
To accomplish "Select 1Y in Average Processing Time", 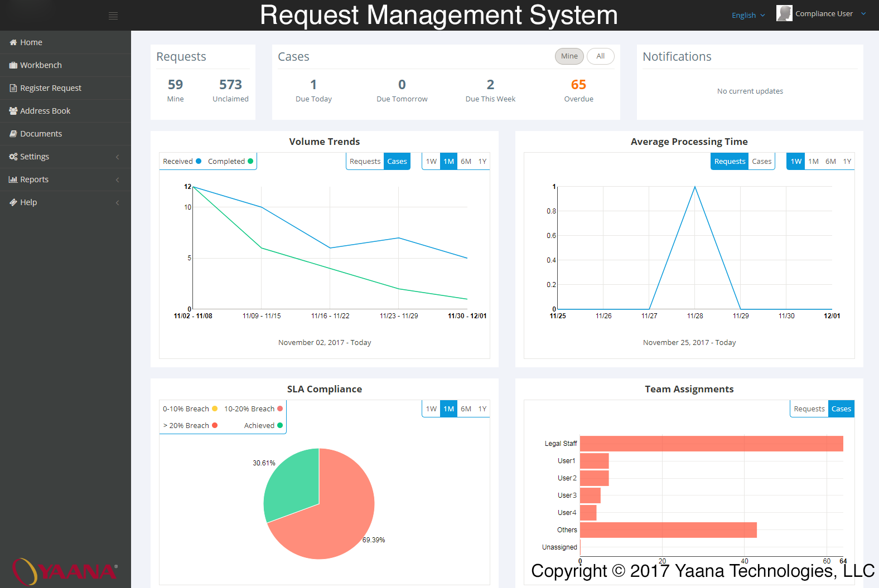I will pyautogui.click(x=847, y=162).
